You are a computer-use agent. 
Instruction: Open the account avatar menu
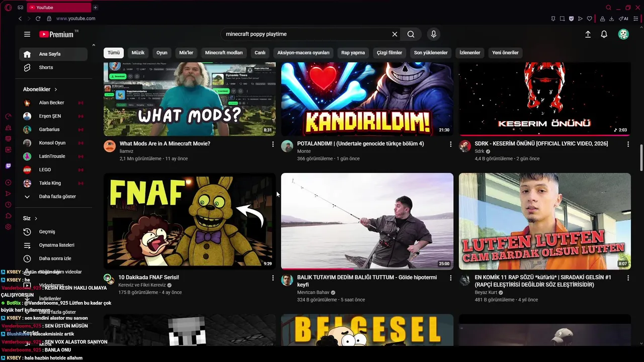point(623,34)
